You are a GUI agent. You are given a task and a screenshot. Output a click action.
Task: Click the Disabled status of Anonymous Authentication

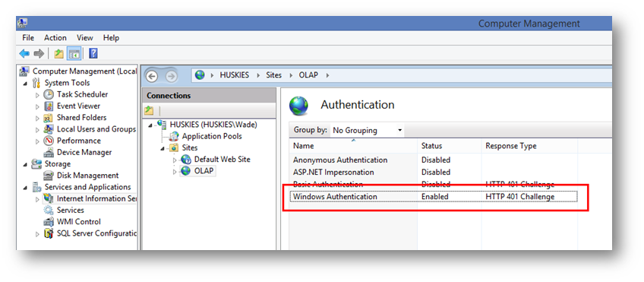pos(436,160)
